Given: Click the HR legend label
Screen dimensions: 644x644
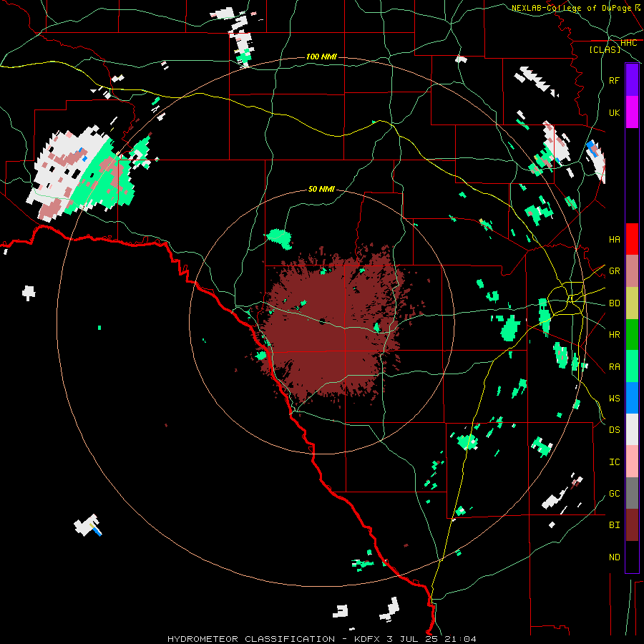Looking at the screenshot, I should click(x=615, y=335).
